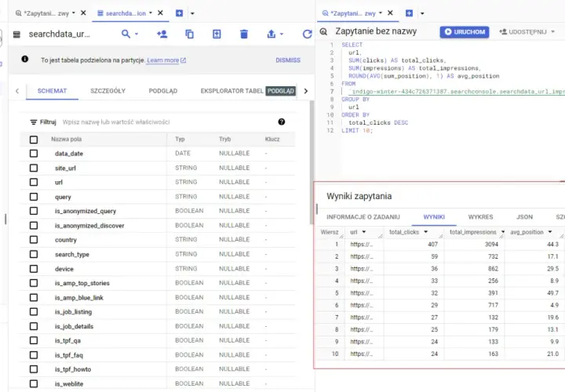
Task: Click the total_impressions column header menu
Action: coord(503,232)
